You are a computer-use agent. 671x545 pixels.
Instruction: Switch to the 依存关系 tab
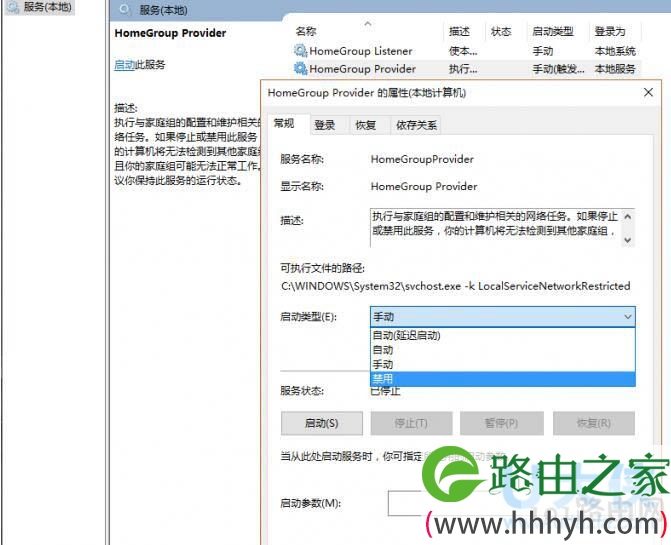[x=416, y=125]
